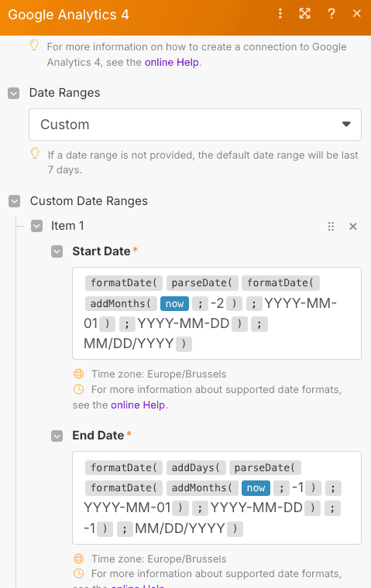371x588 pixels.
Task: Open the Custom date range dropdown
Action: click(195, 125)
